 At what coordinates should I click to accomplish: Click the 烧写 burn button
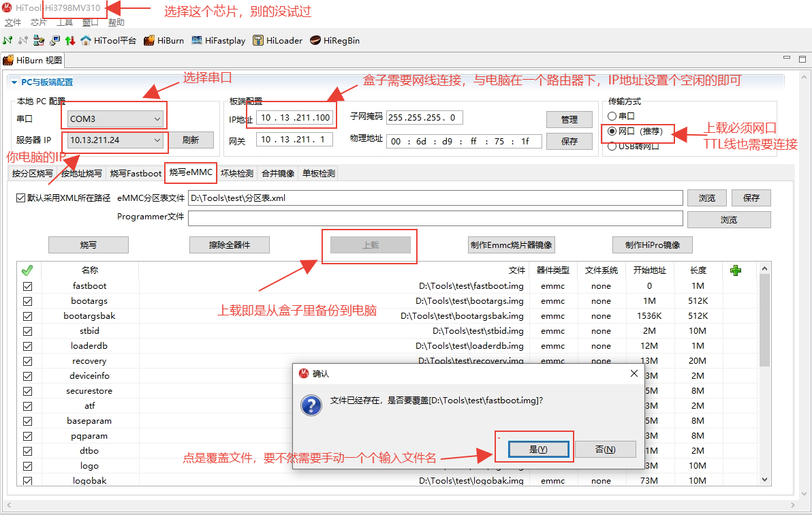[89, 245]
